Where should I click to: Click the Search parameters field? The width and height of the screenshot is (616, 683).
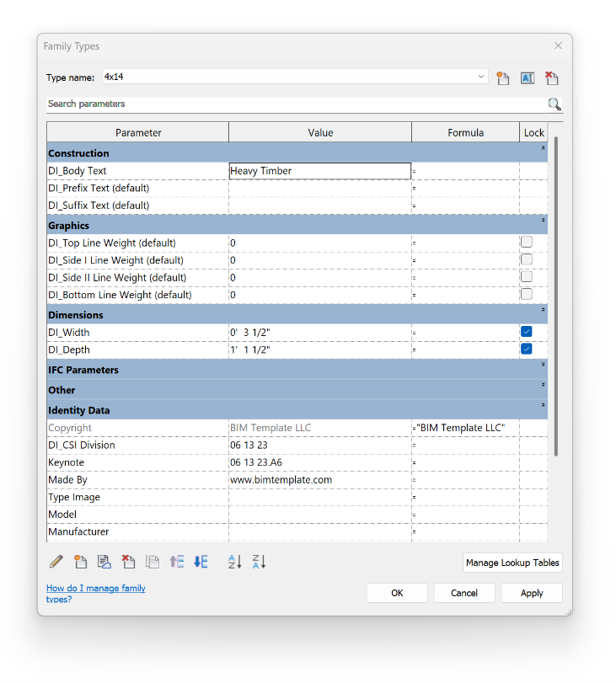coord(297,104)
